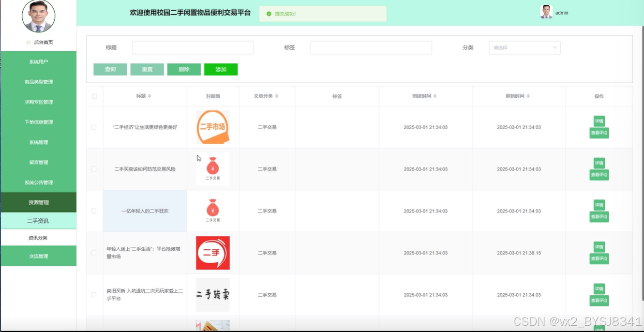The height and width of the screenshot is (332, 644).
Task: Expand the 求购专区管理 sidebar menu
Action: pos(39,102)
